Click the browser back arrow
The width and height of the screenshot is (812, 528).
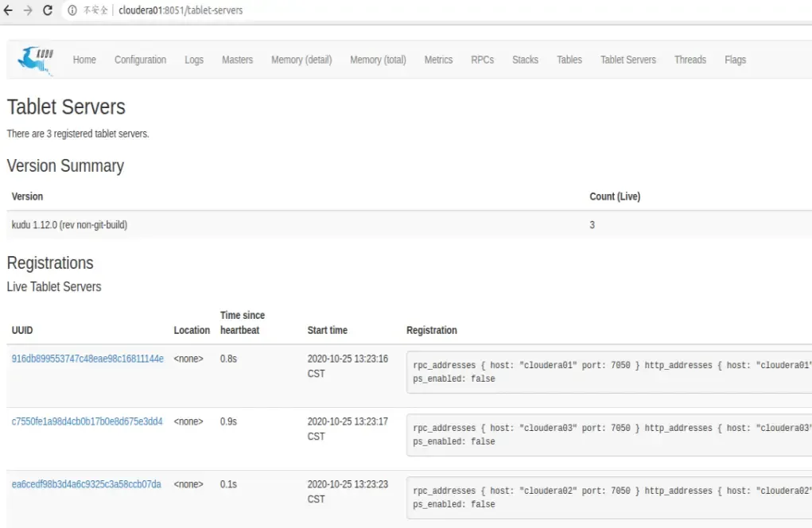pyautogui.click(x=9, y=10)
